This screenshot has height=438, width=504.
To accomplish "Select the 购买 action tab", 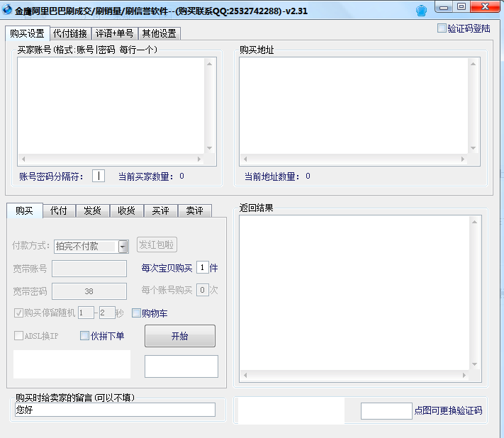I will click(24, 210).
